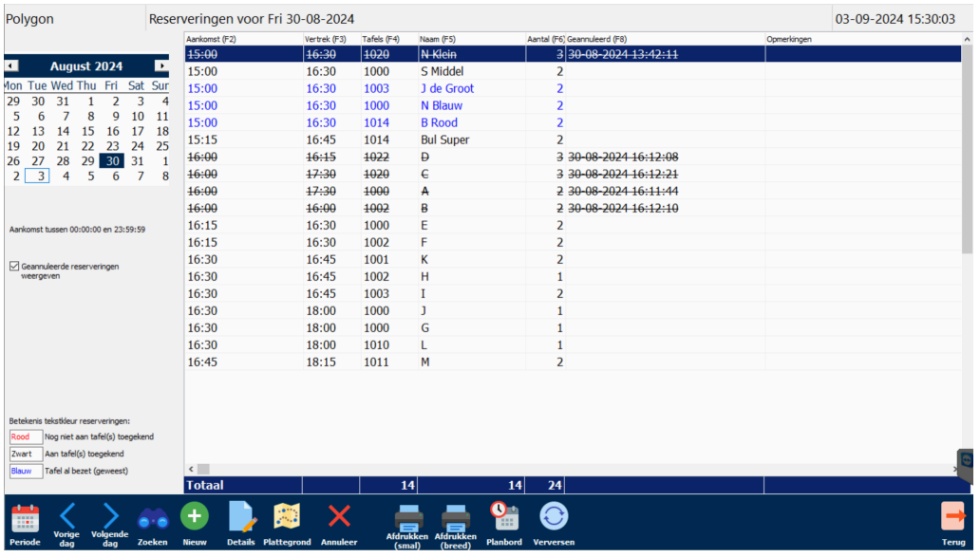Click cancellation time 30-08-2024 16:11:44
980x557 pixels.
pyautogui.click(x=623, y=191)
